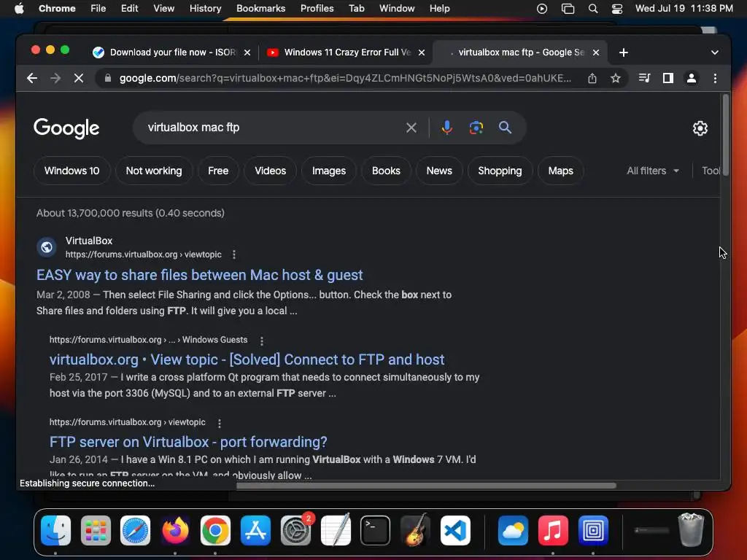Click the magnifier search button
Screen dimensions: 747x560
(505, 128)
